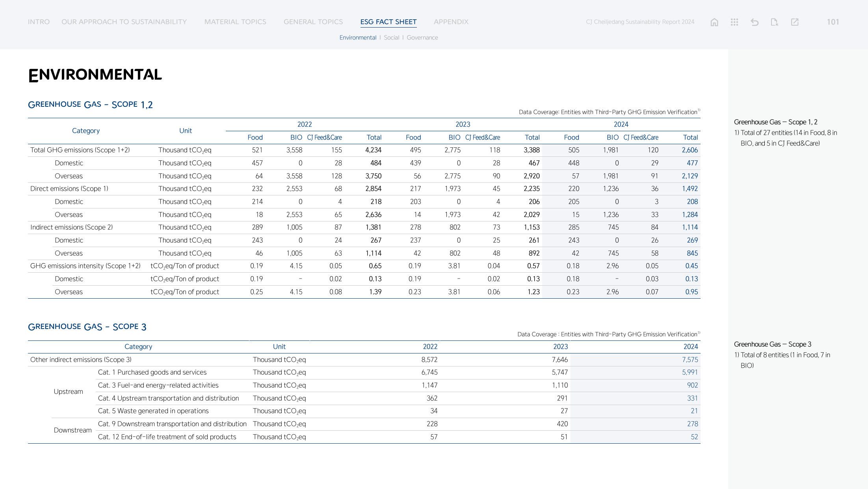Switch to the Governance sub-tab
Screen dimensions: 868x489
tap(422, 37)
